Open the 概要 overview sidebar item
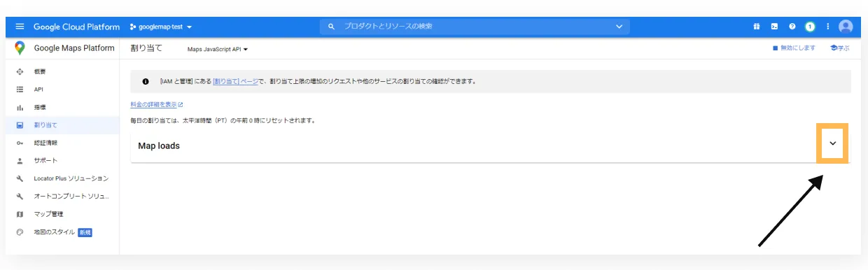Viewport: 868px width, 270px height. [62, 72]
